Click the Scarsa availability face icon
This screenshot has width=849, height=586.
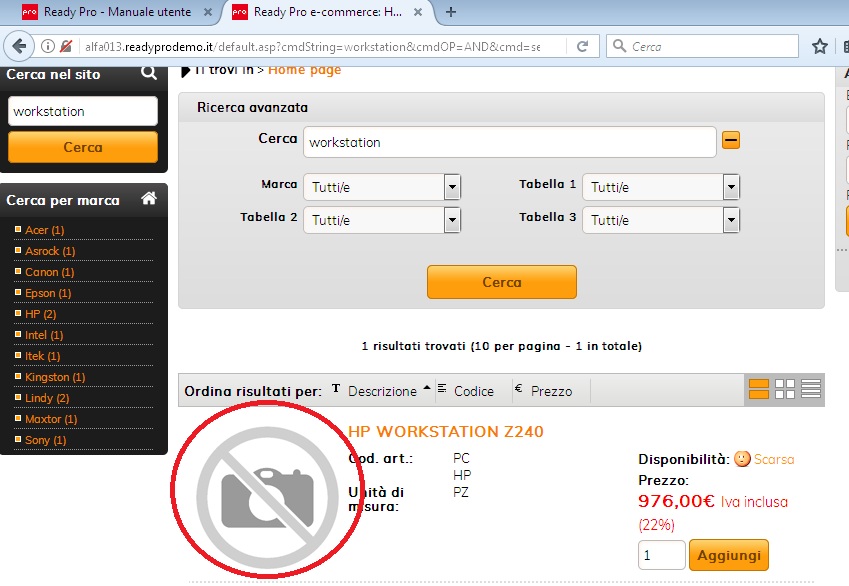click(742, 459)
